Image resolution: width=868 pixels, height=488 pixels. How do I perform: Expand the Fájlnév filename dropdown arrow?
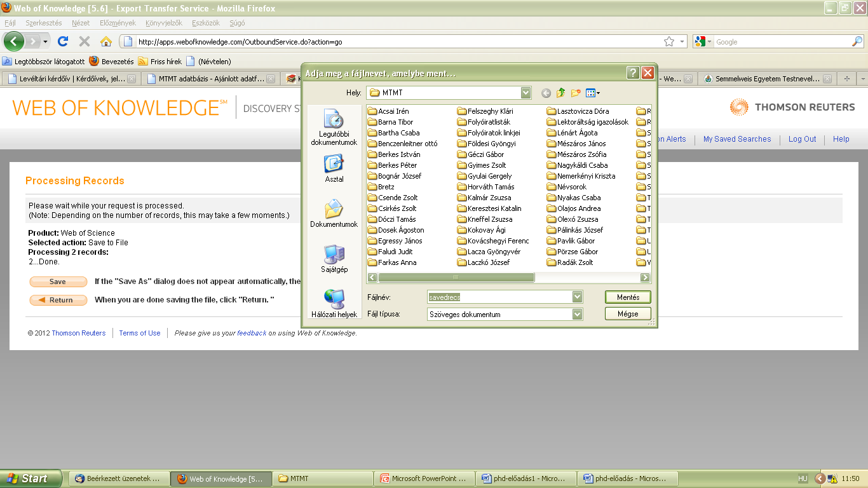click(x=577, y=297)
